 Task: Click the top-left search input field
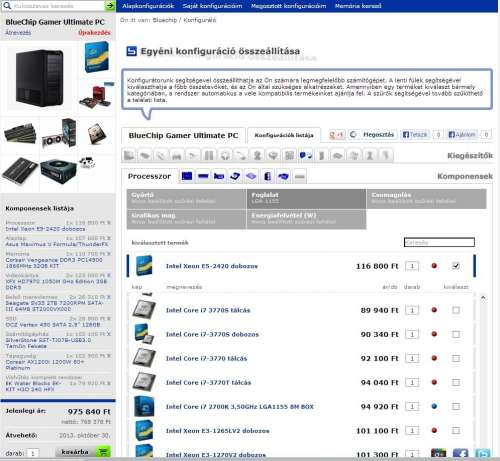[58, 6]
